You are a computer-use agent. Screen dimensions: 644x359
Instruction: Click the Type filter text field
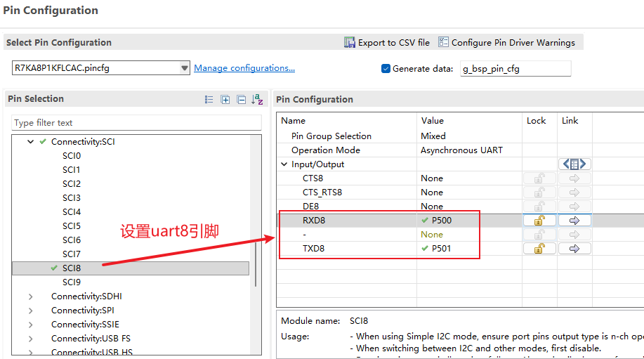coord(136,123)
